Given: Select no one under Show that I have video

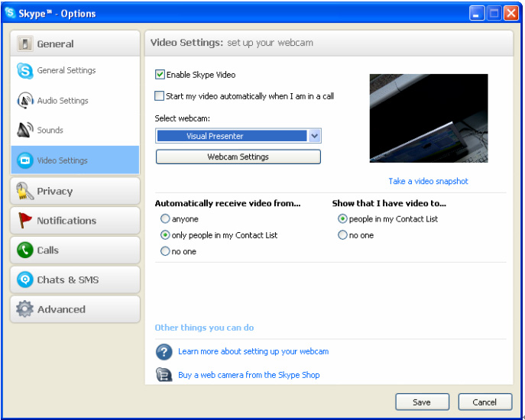Looking at the screenshot, I should (342, 235).
